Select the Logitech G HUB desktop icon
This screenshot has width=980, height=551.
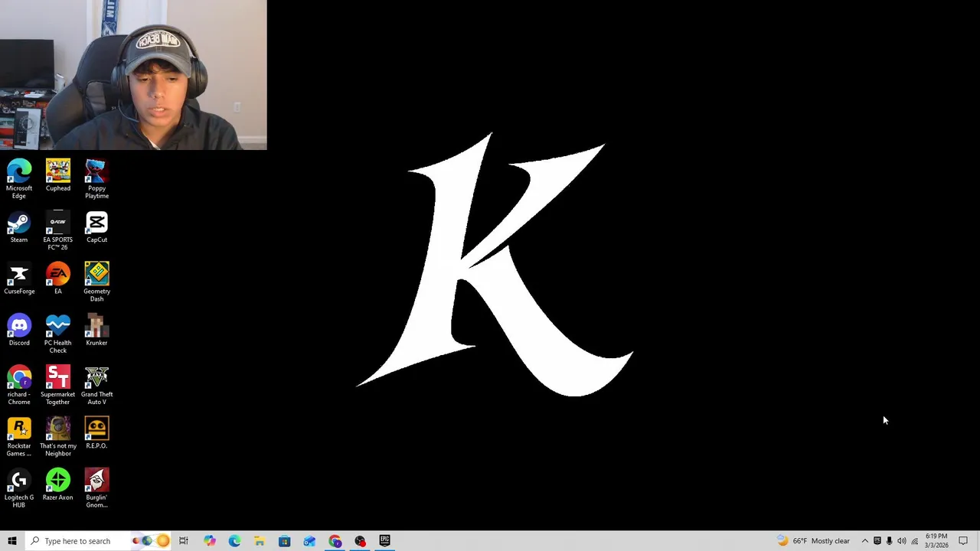pyautogui.click(x=19, y=488)
